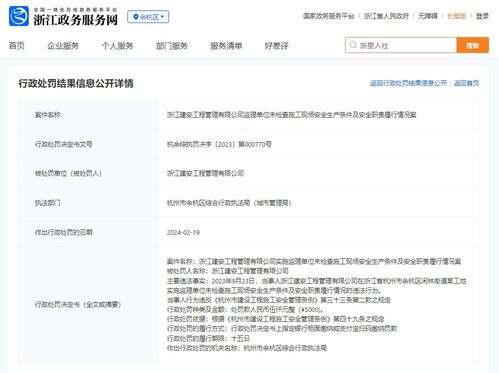Switch to the 长辈版 elder mode

[456, 16]
